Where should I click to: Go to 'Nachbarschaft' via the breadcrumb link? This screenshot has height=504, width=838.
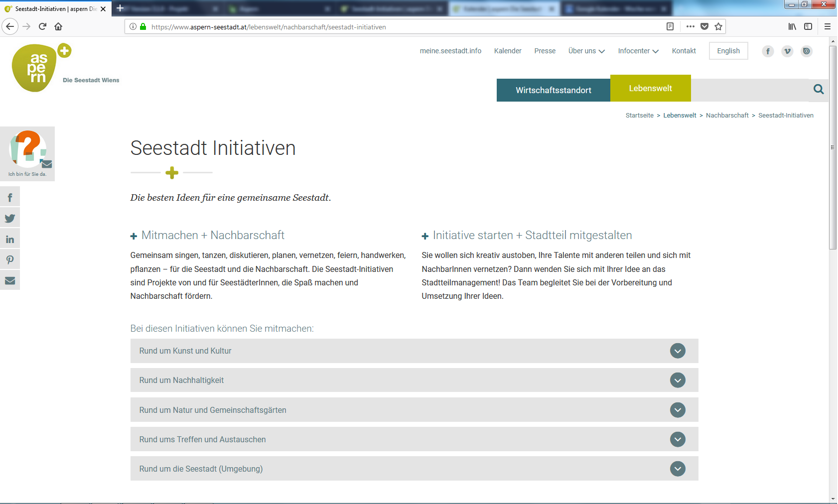pyautogui.click(x=727, y=115)
